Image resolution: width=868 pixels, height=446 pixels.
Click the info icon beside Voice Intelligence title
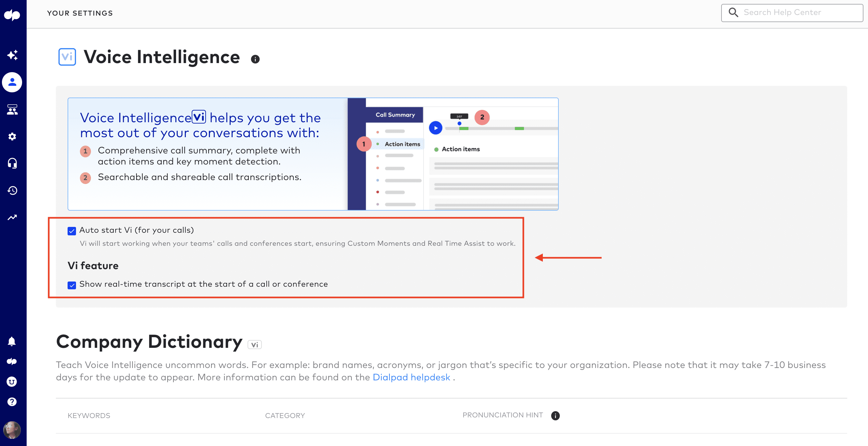pos(255,59)
